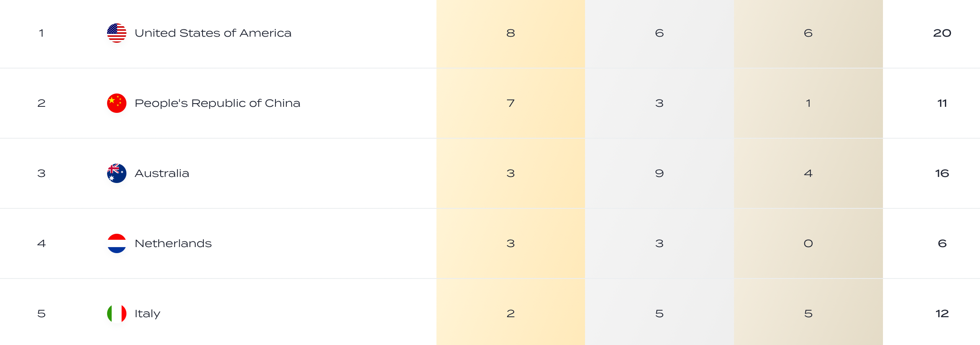Click Australia silver medal count 9

[659, 173]
